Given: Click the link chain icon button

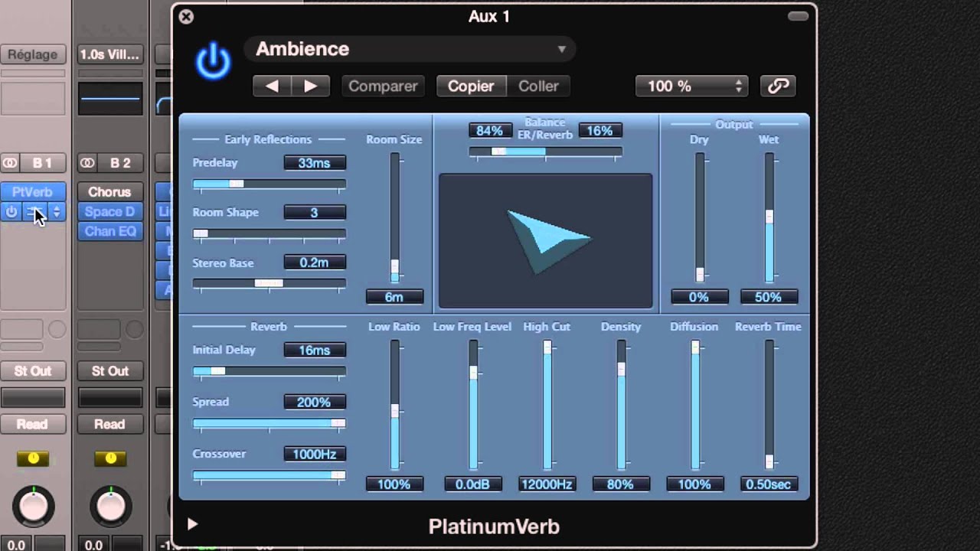Looking at the screenshot, I should tap(778, 86).
